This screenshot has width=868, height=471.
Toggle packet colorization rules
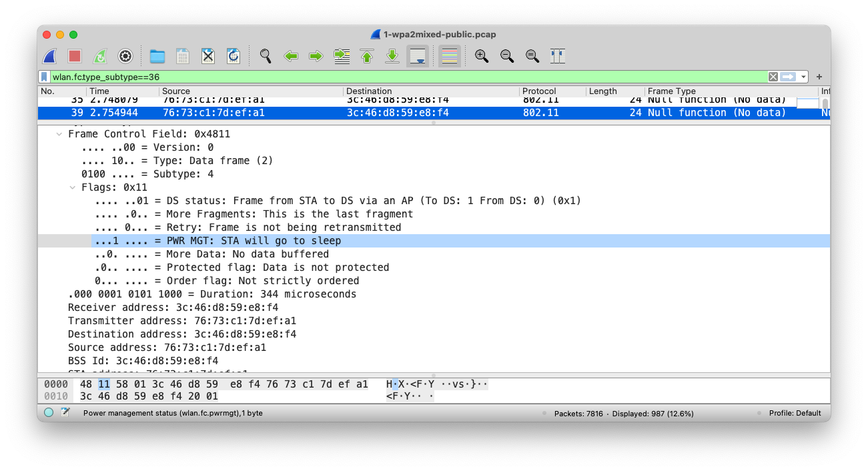pyautogui.click(x=450, y=56)
